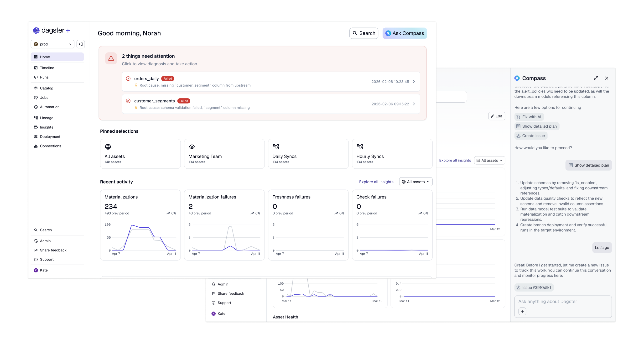This screenshot has height=344, width=644.
Task: Open the Daily Syncs pinned selection
Action: point(308,154)
